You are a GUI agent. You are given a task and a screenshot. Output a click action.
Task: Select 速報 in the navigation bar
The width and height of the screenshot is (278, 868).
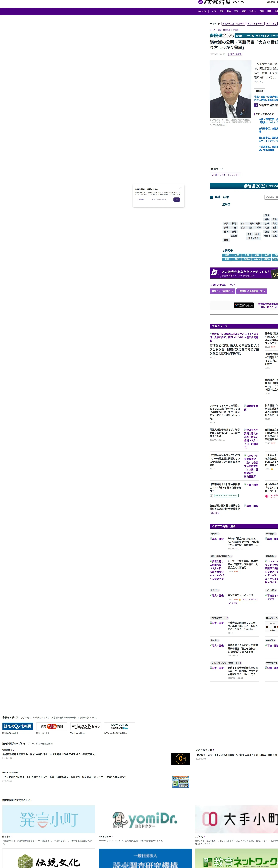point(221,11)
